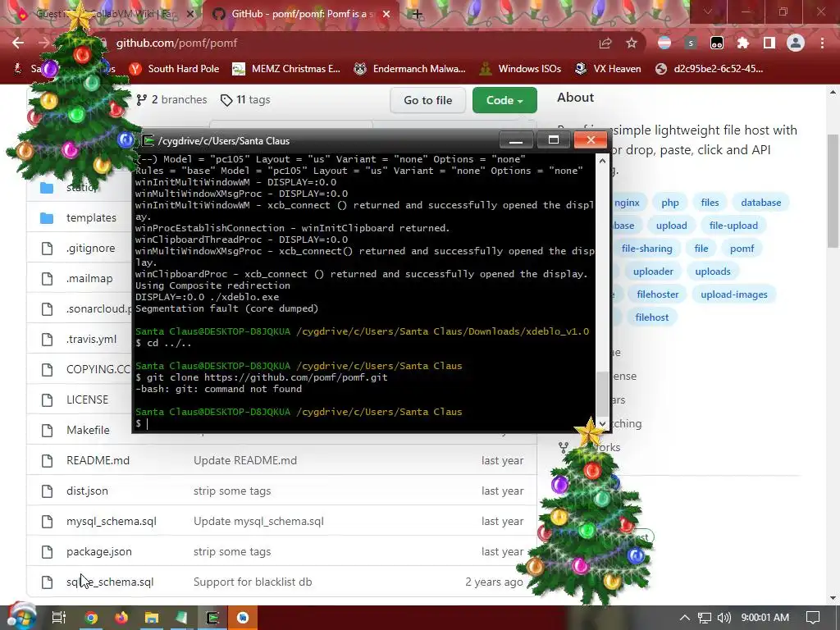Viewport: 840px width, 630px height.
Task: Open File Explorer from the taskbar
Action: coord(152,618)
